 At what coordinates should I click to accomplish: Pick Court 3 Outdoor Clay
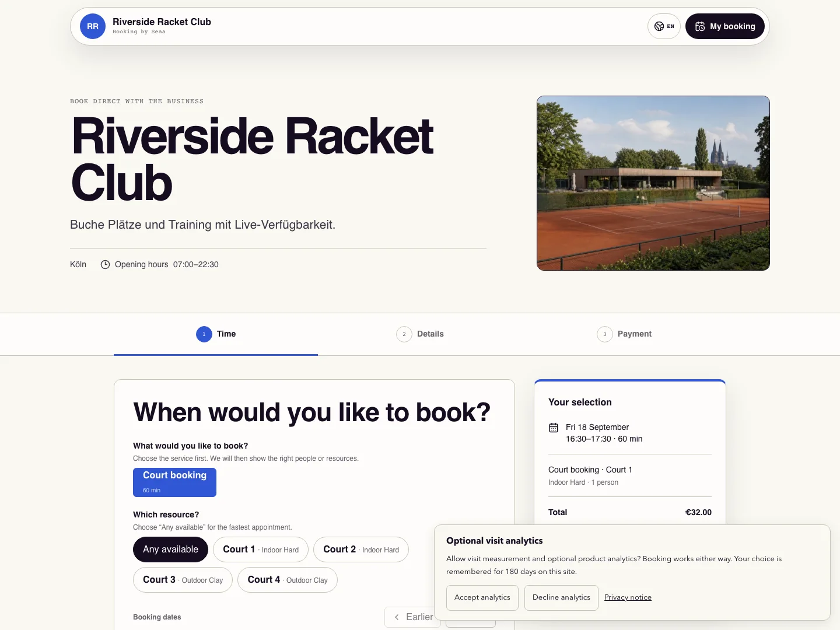coord(183,580)
